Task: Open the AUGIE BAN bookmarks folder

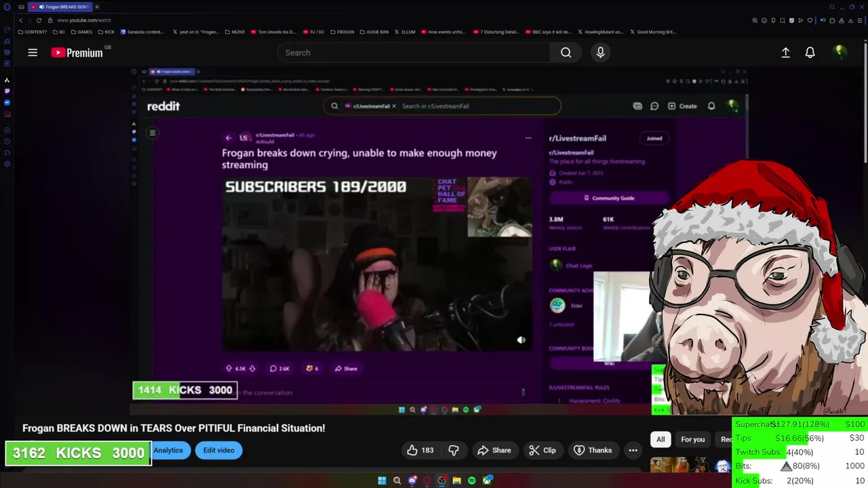Action: (374, 32)
